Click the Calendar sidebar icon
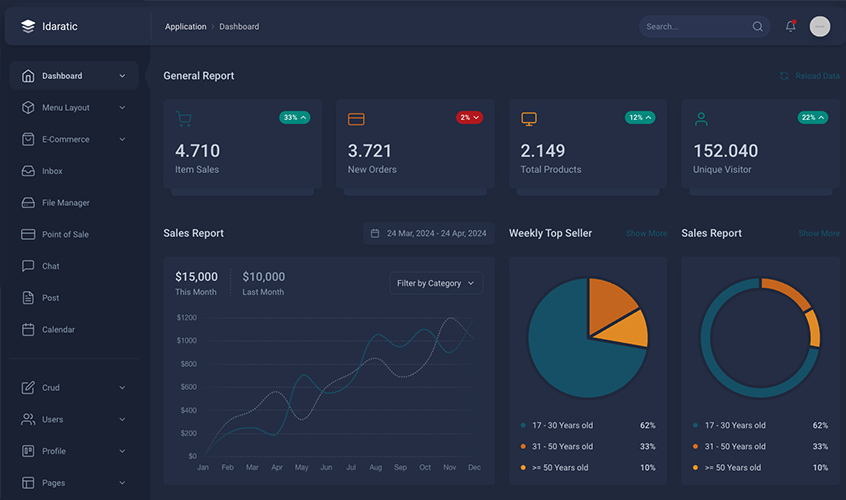This screenshot has width=846, height=500. (x=28, y=329)
